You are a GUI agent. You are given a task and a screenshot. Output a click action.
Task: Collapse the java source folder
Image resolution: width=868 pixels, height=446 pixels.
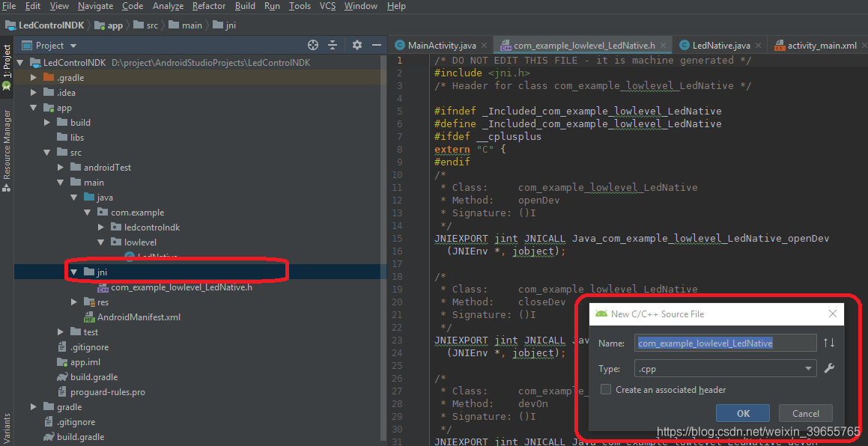coord(74,197)
